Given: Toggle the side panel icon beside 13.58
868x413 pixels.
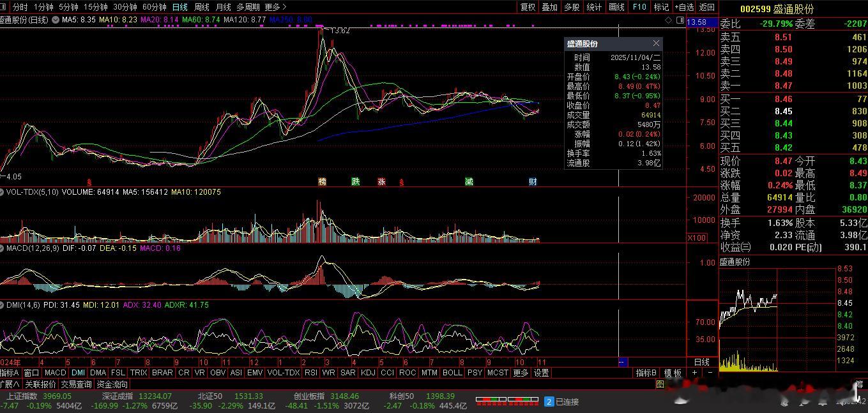Looking at the screenshot, I should tap(679, 20).
